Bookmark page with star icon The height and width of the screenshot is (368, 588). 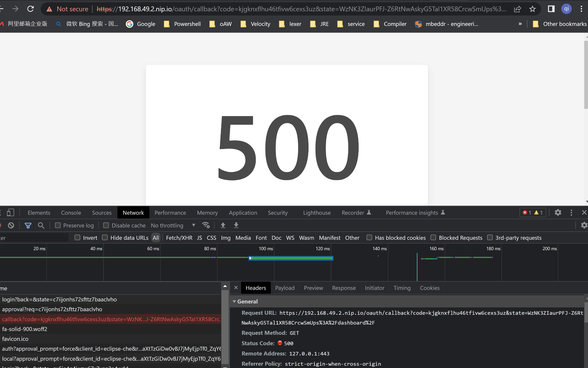click(x=532, y=9)
